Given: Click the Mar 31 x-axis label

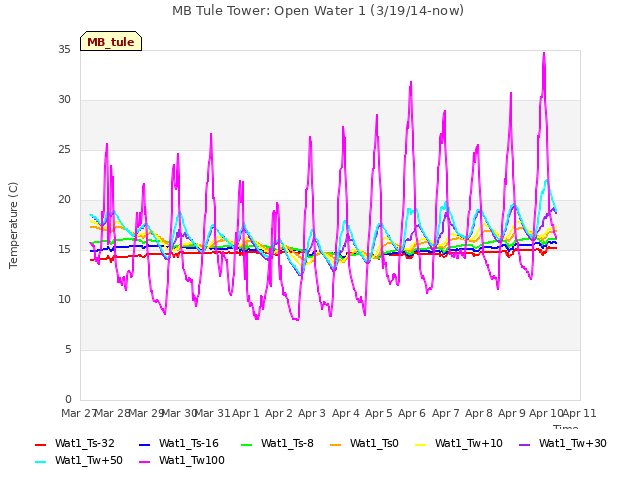Looking at the screenshot, I should pyautogui.click(x=212, y=413).
